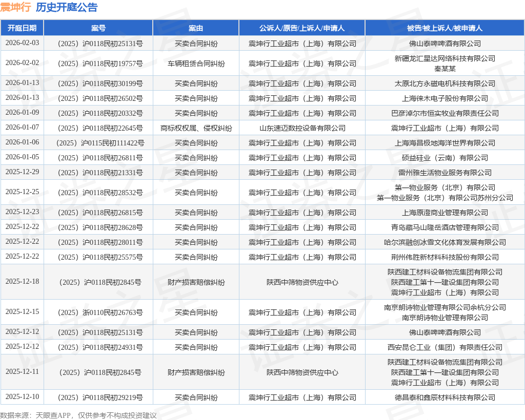Screen dimensions: 525x420
Task: Select date cell 2026-01-05
Action: (x=22, y=157)
